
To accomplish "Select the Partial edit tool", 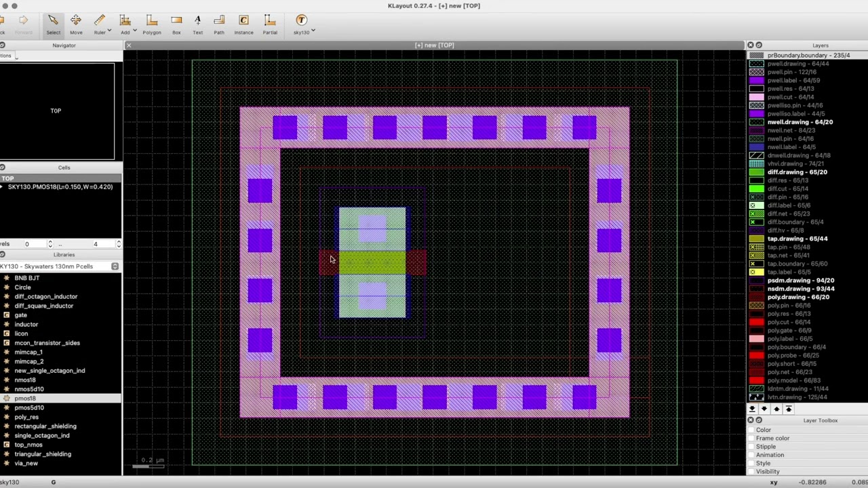I will click(x=270, y=24).
